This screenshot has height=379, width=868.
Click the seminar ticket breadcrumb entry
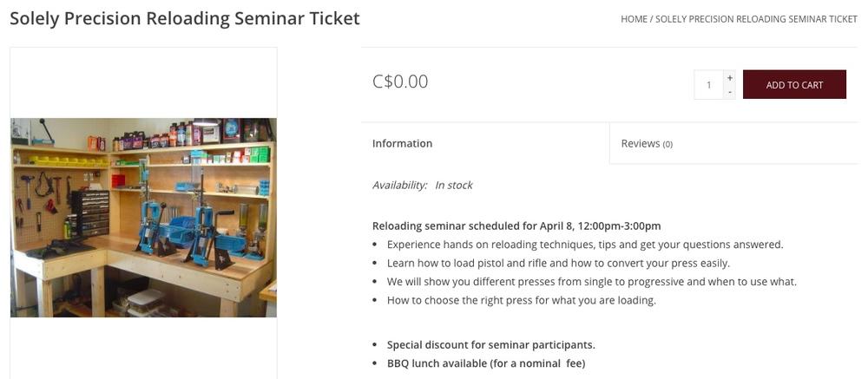756,19
